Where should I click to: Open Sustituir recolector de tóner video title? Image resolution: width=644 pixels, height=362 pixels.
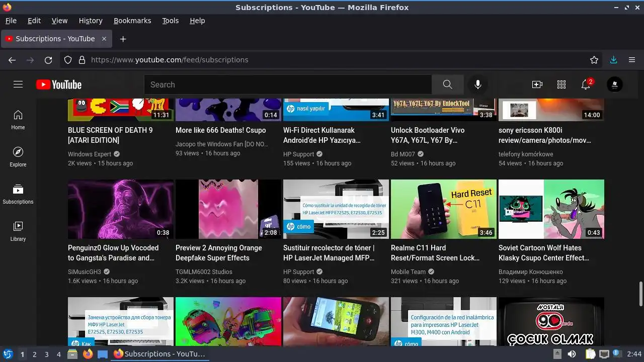(329, 253)
